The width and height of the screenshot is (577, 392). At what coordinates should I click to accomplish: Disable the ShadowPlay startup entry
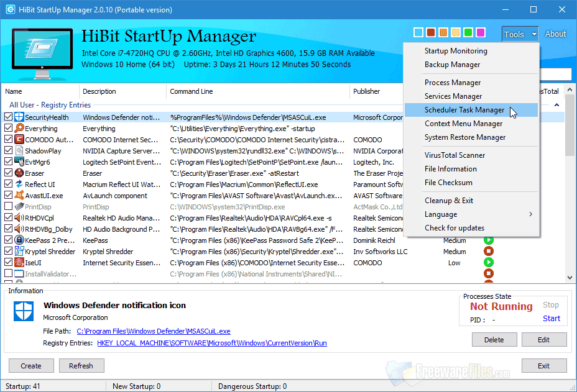[9, 150]
